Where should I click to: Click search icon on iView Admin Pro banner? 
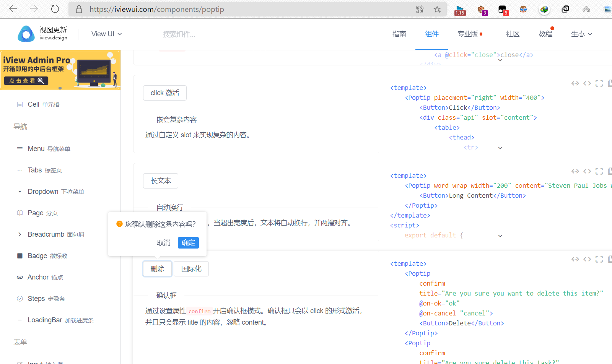41,81
